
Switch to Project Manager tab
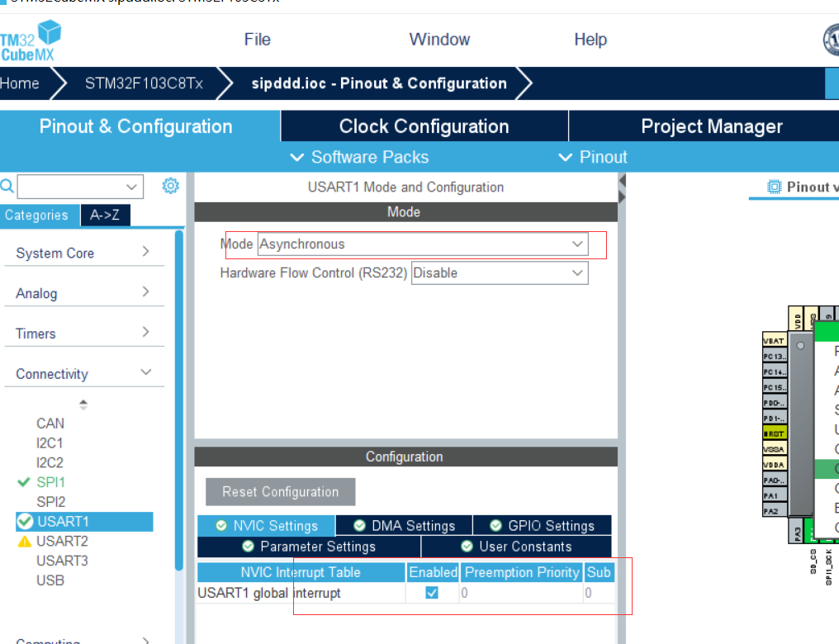coord(712,126)
